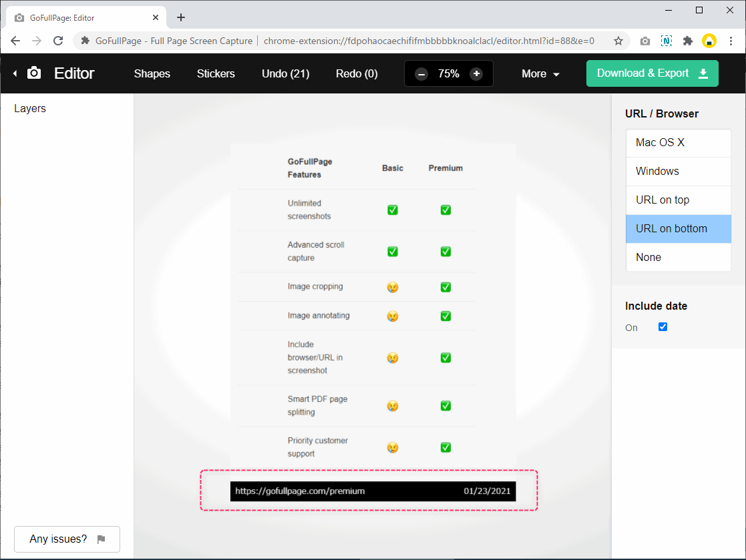Screen dimensions: 746x560
Task: Click the 75% zoom level value
Action: click(449, 73)
